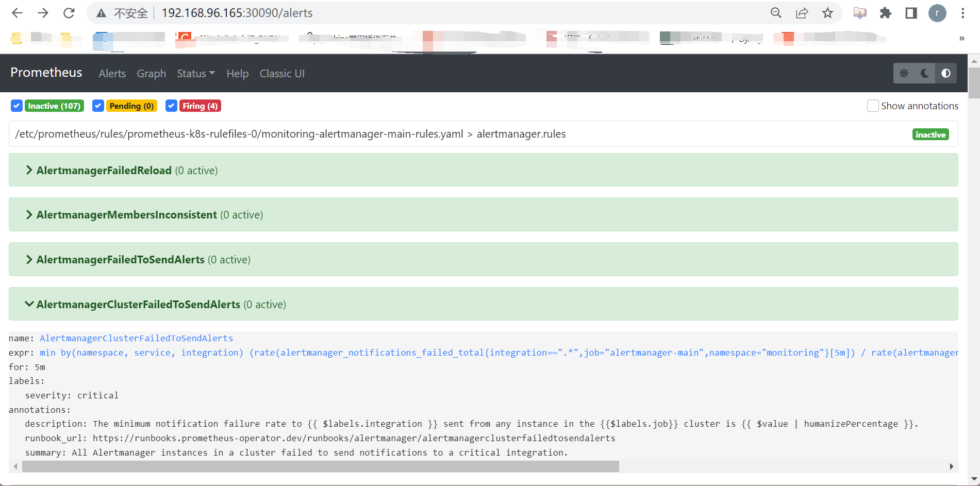Toggle the browser side panel
This screenshot has width=980, height=486.
tap(911, 13)
